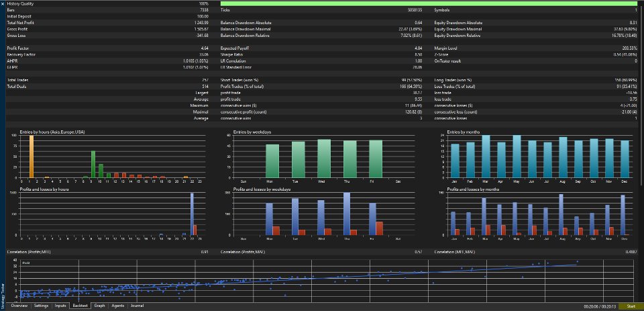The width and height of the screenshot is (644, 311).
Task: Click the Profit Factor label
Action: click(x=17, y=48)
